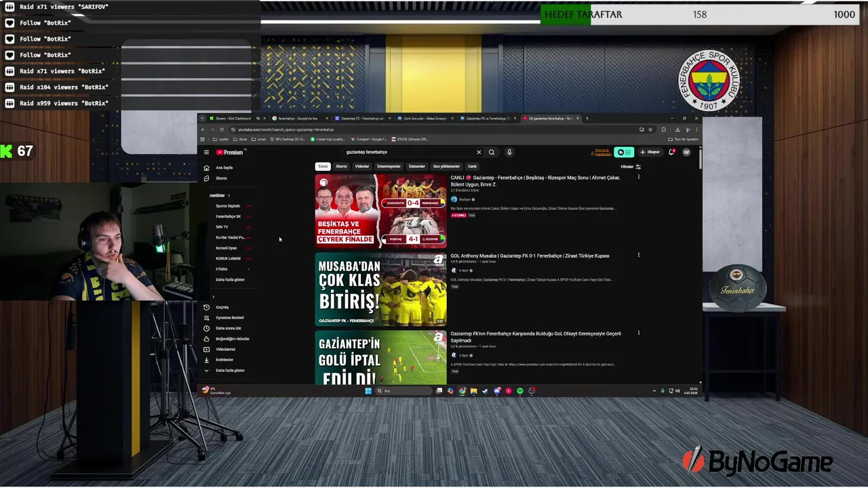Open the taskbar weather widget
This screenshot has width=868, height=488.
(217, 390)
